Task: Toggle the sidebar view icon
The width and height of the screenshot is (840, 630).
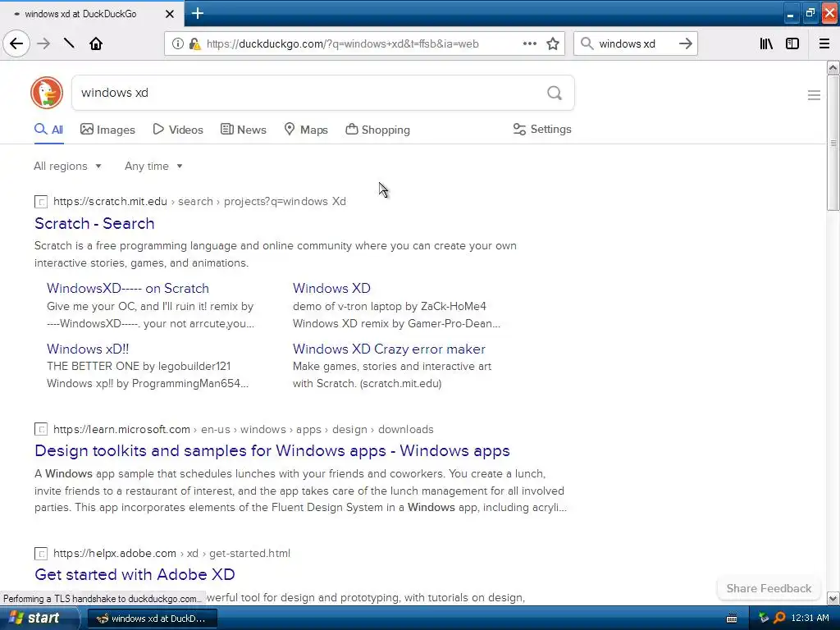Action: point(792,43)
